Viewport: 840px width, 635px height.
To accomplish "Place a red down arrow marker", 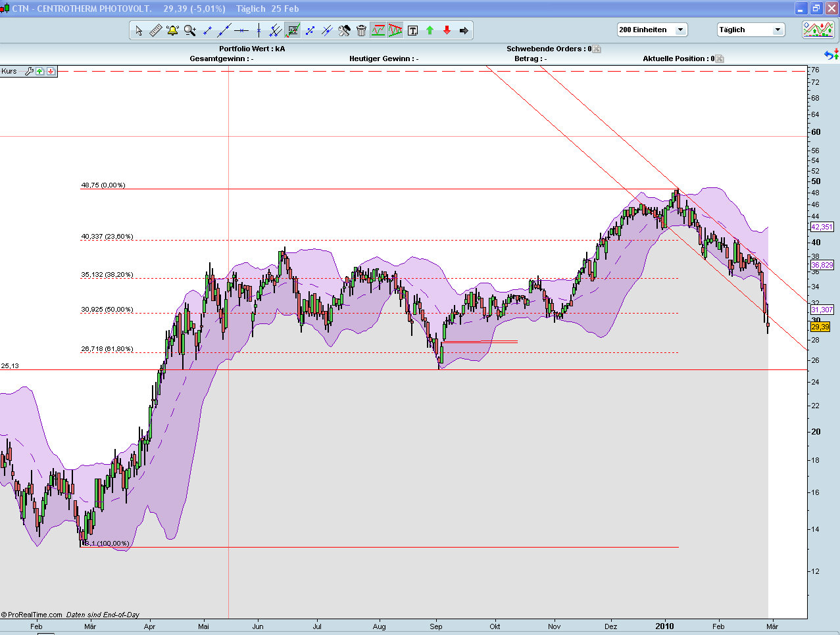I will click(x=447, y=30).
